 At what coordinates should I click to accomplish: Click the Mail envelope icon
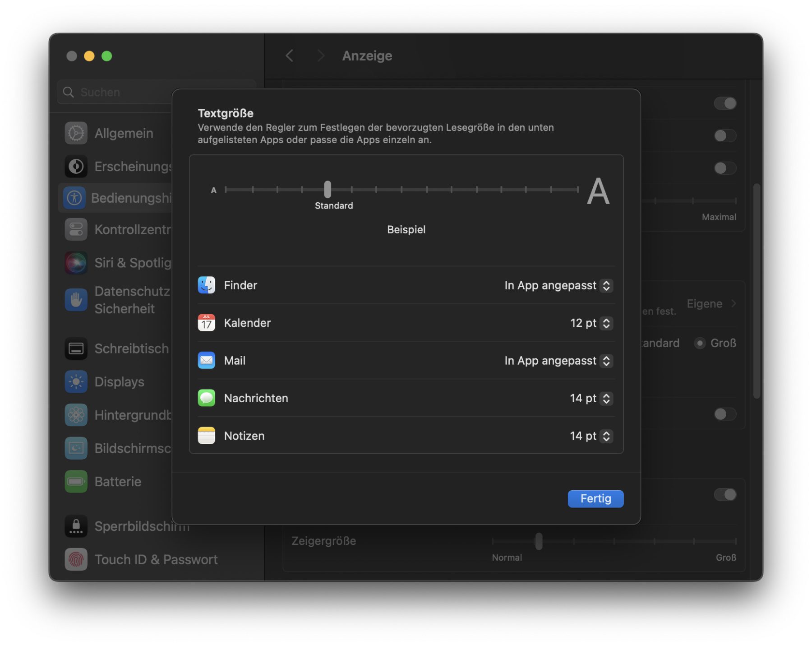(x=206, y=360)
